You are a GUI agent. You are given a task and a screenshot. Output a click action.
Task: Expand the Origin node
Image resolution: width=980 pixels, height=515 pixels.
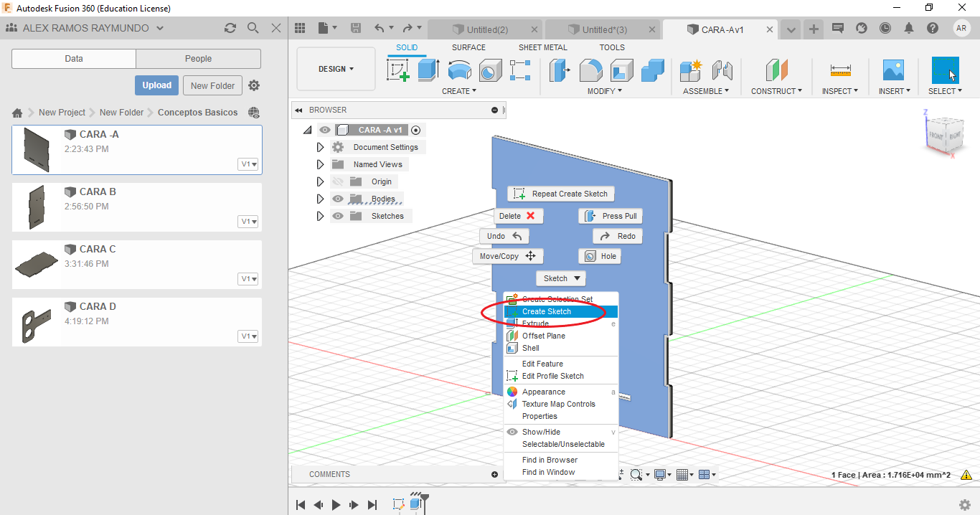(x=321, y=181)
